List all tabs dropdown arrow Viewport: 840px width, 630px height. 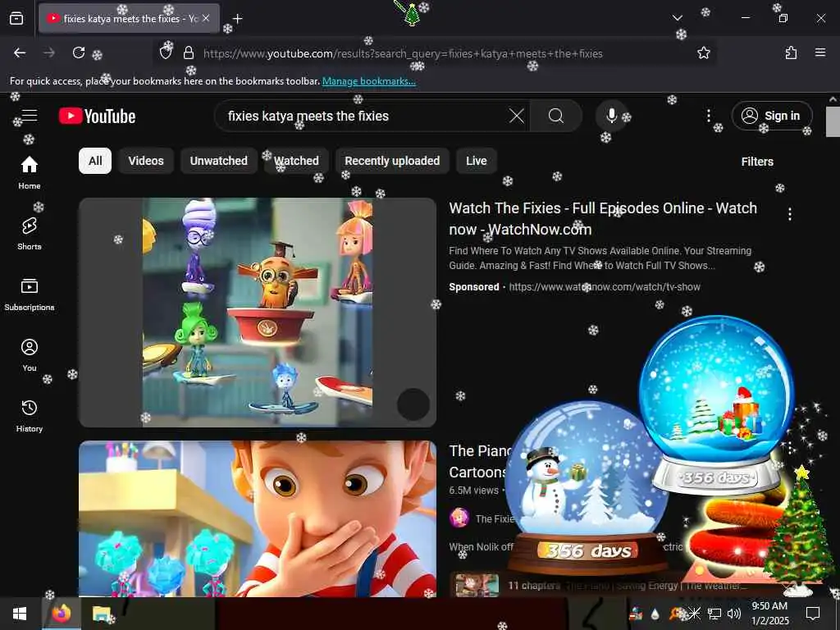tap(677, 18)
